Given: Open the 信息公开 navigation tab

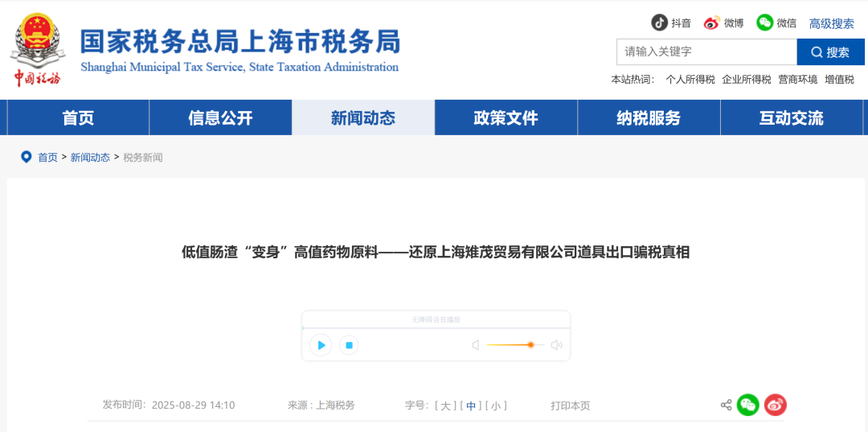Looking at the screenshot, I should pos(220,118).
